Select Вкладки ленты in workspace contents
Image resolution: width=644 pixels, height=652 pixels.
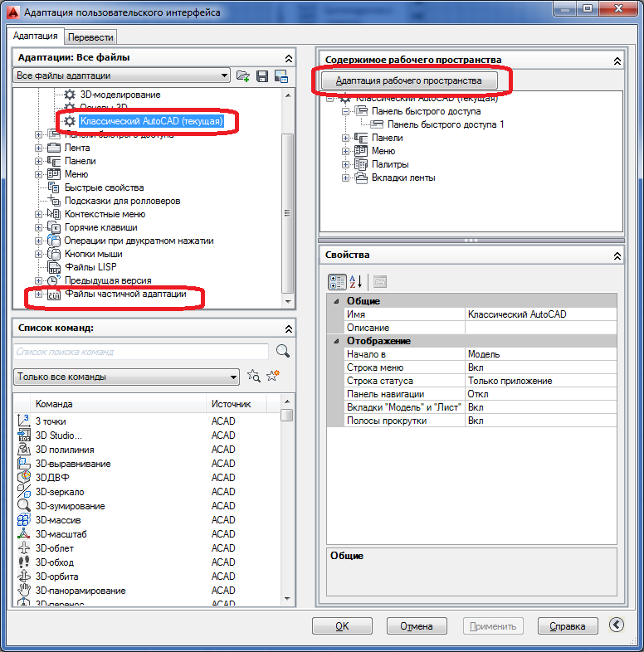(403, 178)
